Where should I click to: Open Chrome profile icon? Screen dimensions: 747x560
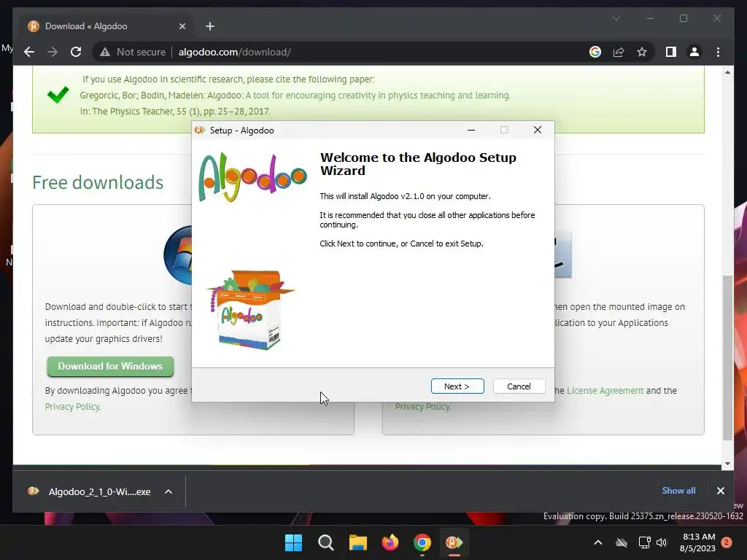coord(694,52)
